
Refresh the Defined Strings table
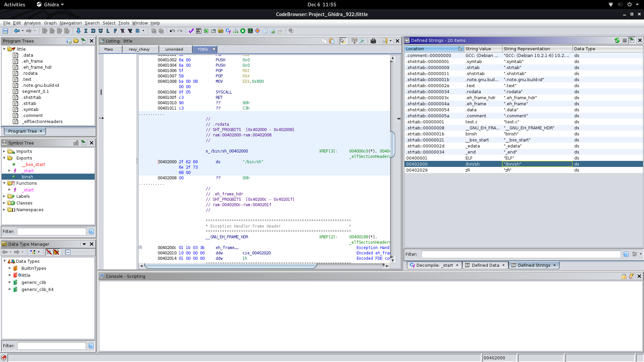click(617, 40)
